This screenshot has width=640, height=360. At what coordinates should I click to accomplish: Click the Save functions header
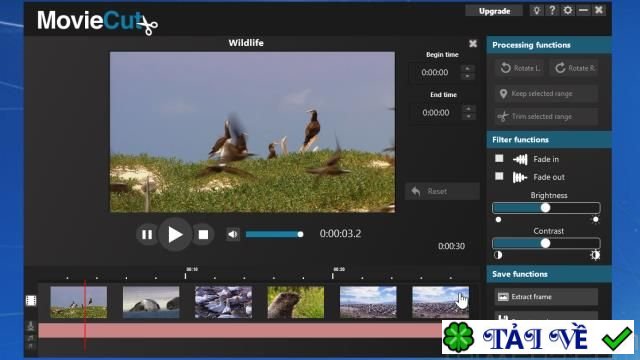tap(549, 274)
